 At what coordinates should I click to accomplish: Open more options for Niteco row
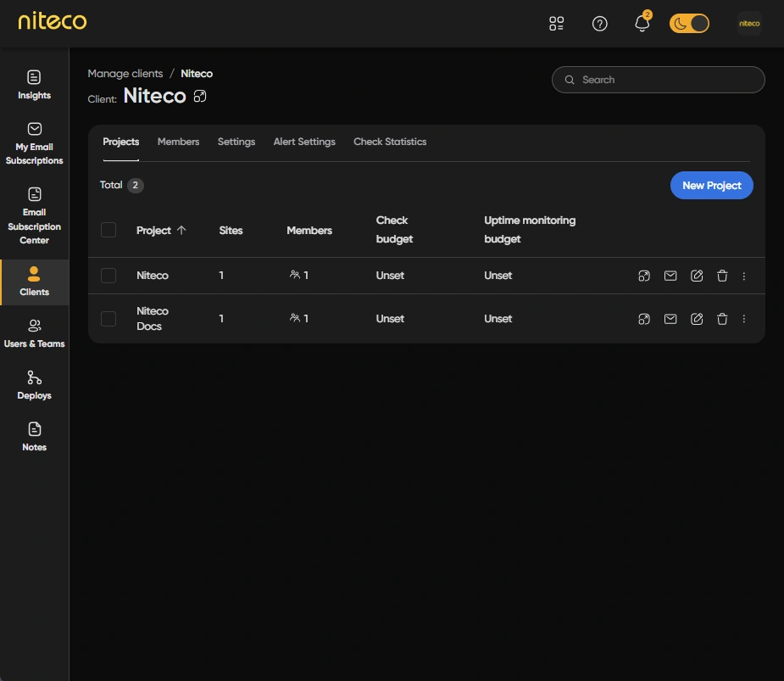[x=744, y=276]
